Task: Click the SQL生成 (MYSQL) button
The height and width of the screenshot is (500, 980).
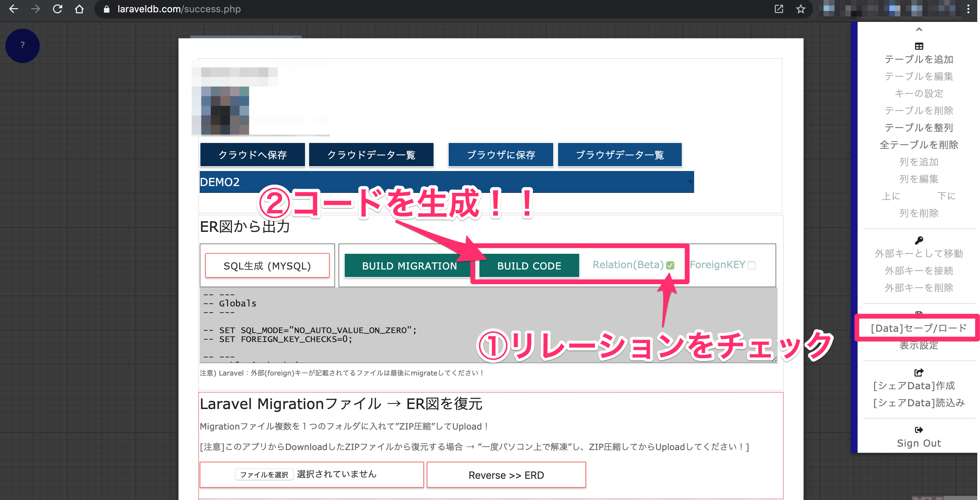Action: (267, 266)
